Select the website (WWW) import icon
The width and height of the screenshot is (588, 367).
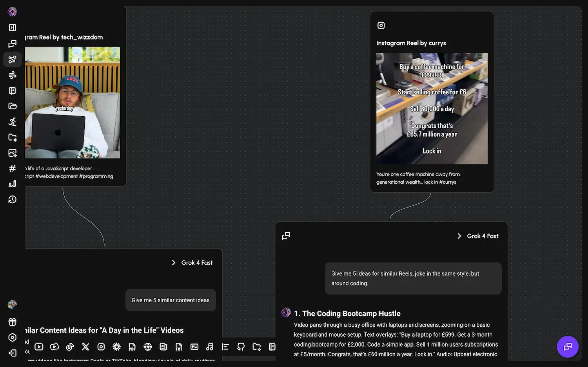click(148, 347)
